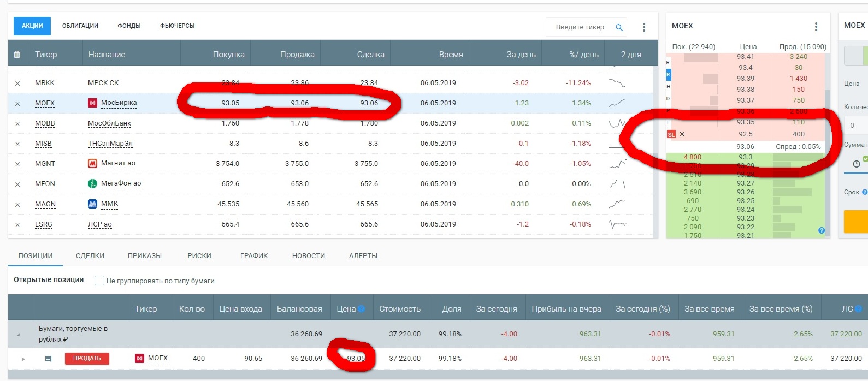Open the ТНСэнМарЭл name link
Screen dimensions: 868x381
pyautogui.click(x=110, y=144)
